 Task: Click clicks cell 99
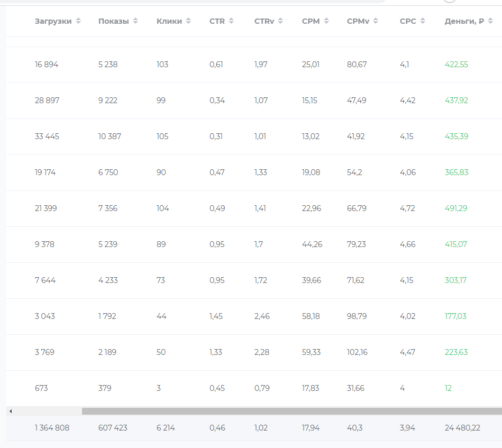tap(161, 100)
